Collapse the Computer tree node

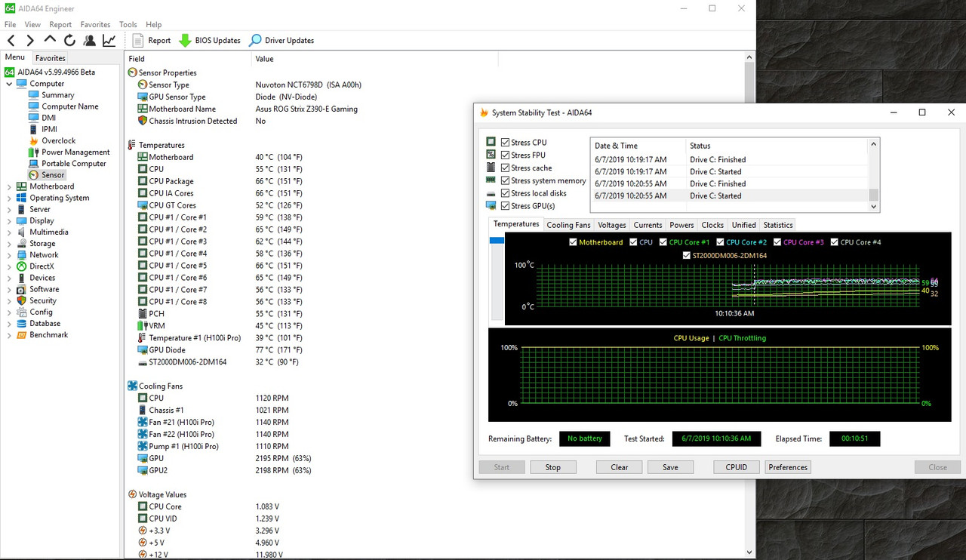(x=9, y=84)
